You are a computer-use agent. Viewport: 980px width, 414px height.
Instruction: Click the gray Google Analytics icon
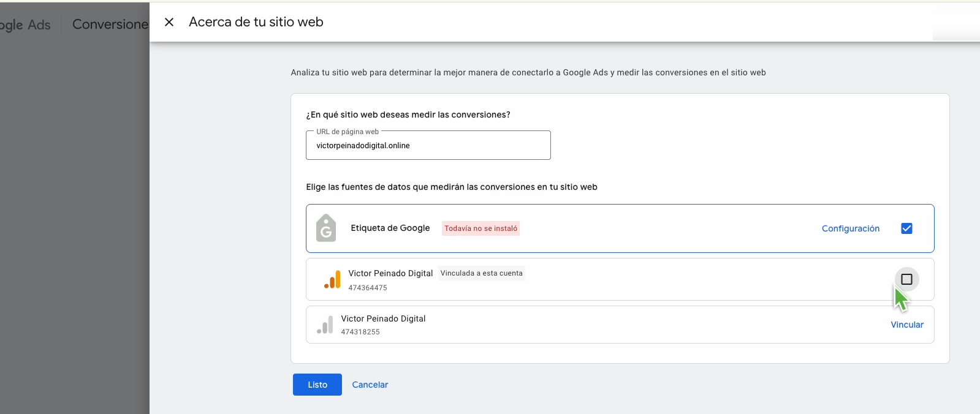coord(325,325)
